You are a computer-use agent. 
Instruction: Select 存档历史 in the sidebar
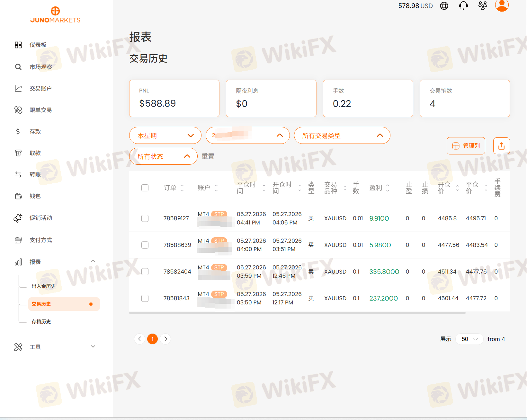[41, 322]
